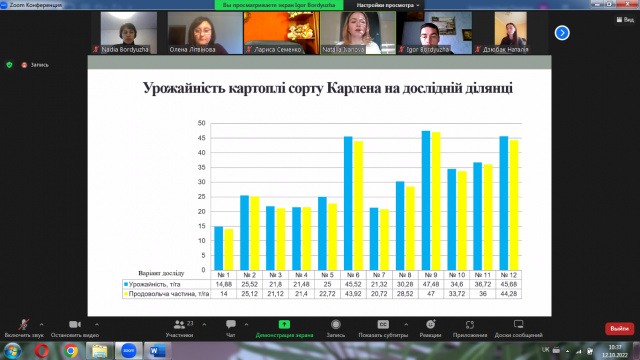Click the № 5 column header in table
This screenshot has width=640, height=360.
(x=327, y=275)
